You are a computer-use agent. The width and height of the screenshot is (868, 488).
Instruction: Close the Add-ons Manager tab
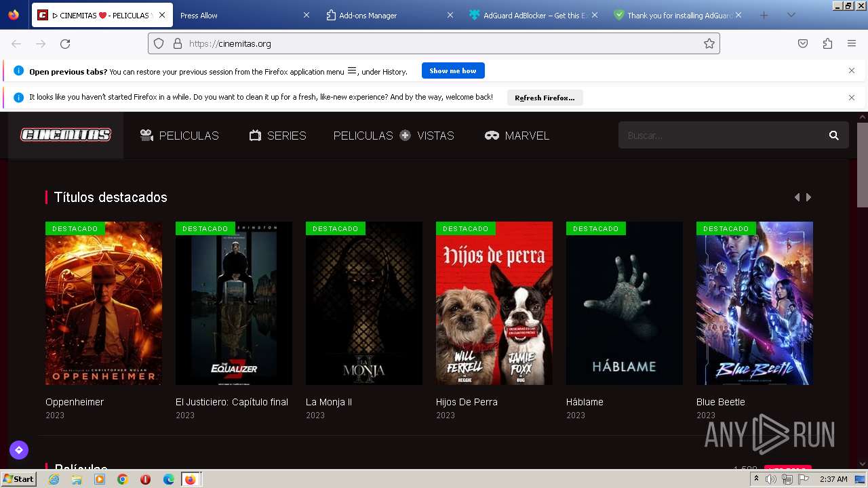tap(450, 15)
